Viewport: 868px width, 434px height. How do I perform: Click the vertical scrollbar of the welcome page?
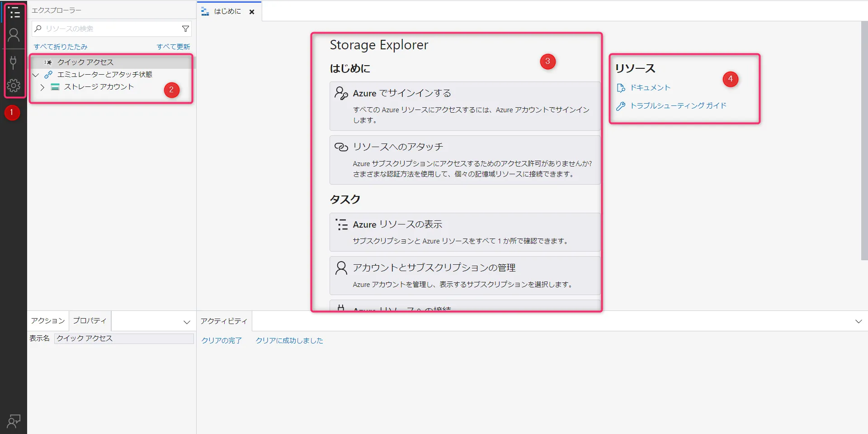click(864, 141)
